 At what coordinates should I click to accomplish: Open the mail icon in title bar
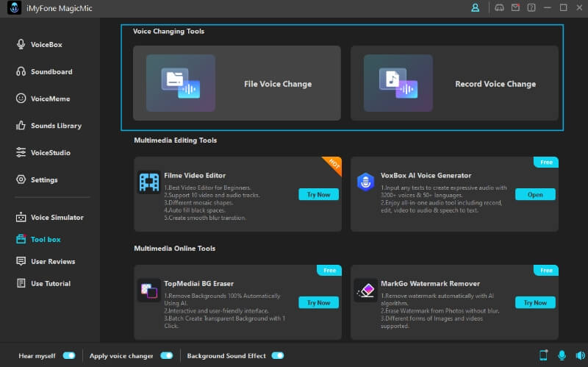(x=516, y=7)
